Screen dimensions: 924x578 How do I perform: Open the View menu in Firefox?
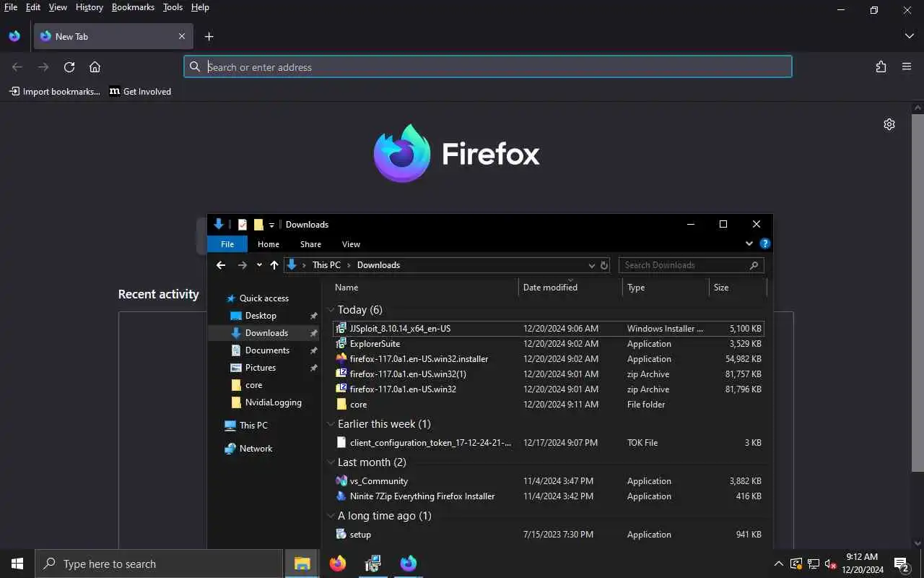58,7
